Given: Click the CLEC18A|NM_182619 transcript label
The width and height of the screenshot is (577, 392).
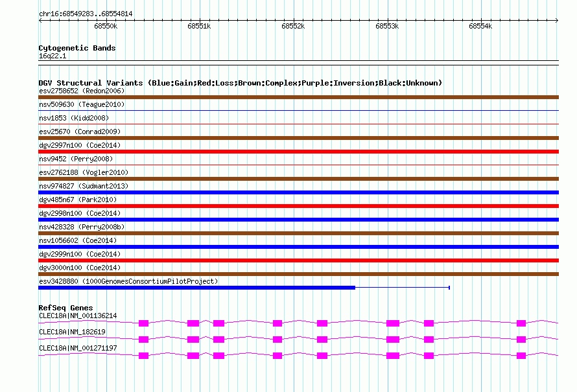Looking at the screenshot, I should point(72,332).
